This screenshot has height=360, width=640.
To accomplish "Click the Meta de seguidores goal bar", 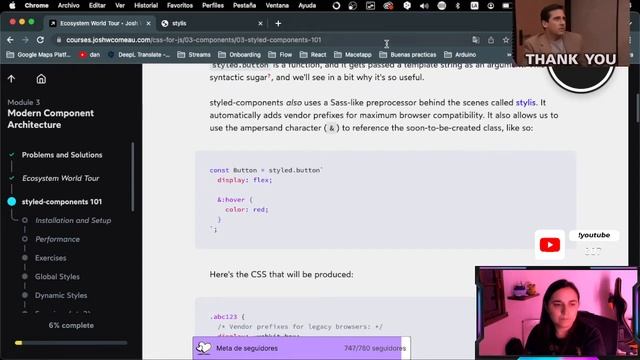I will (301, 348).
